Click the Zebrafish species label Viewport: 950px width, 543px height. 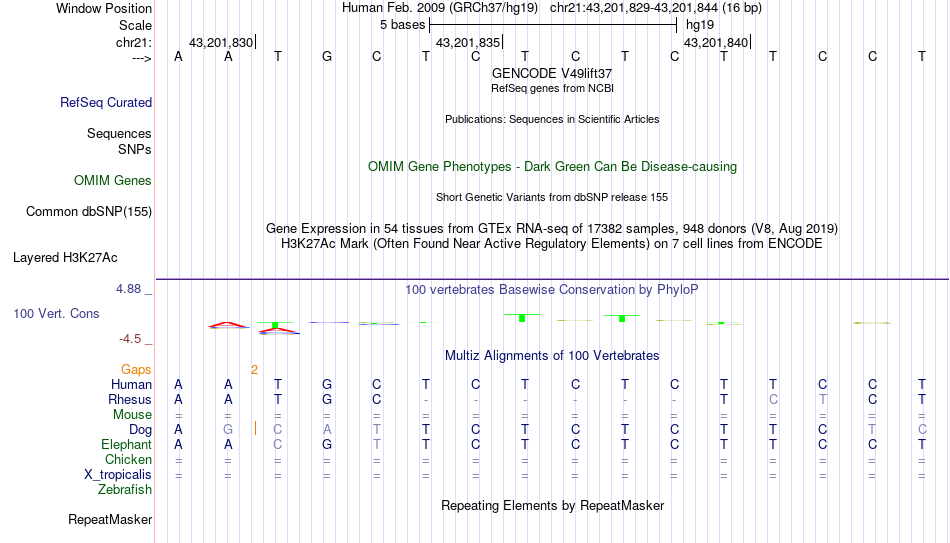pyautogui.click(x=125, y=489)
